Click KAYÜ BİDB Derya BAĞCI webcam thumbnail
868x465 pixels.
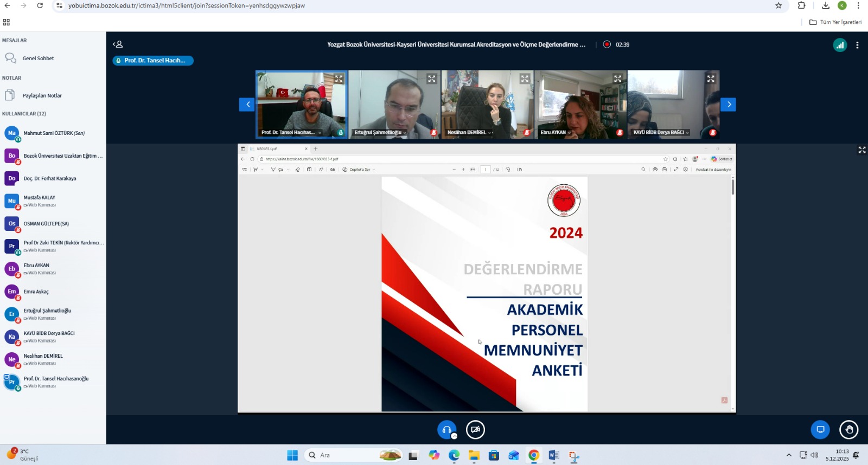pyautogui.click(x=673, y=103)
